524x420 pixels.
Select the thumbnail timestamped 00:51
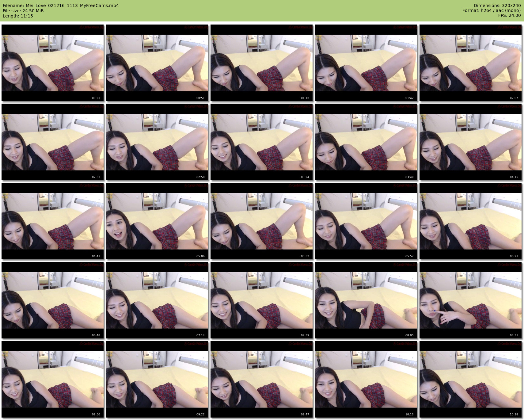(157, 63)
